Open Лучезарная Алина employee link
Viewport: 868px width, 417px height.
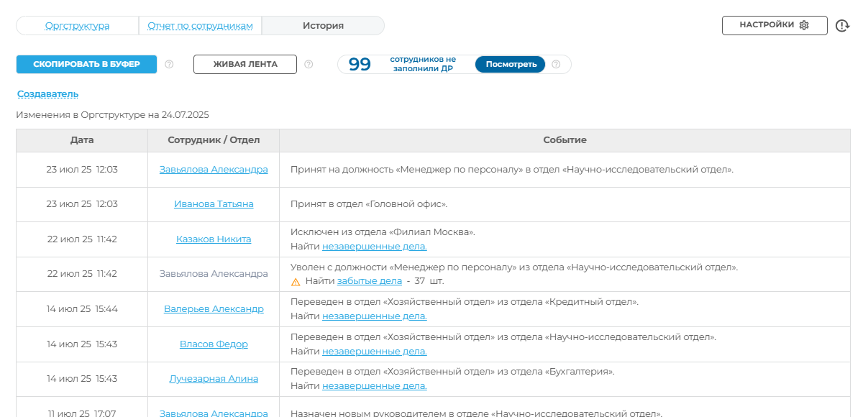214,379
